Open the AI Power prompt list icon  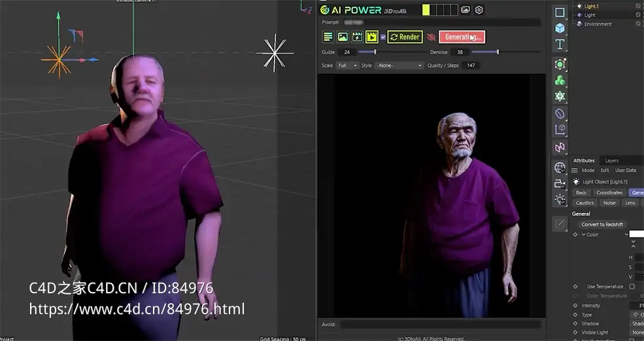point(328,37)
